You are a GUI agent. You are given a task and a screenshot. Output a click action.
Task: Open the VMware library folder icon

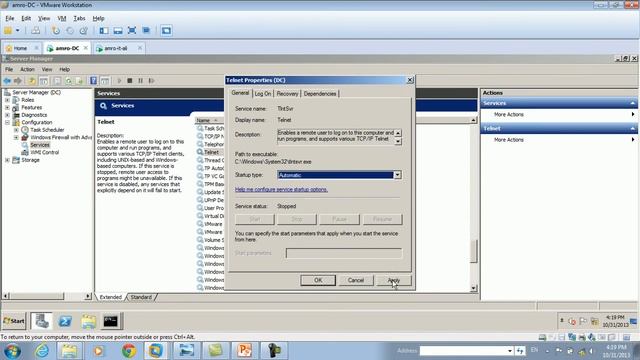[8, 31]
